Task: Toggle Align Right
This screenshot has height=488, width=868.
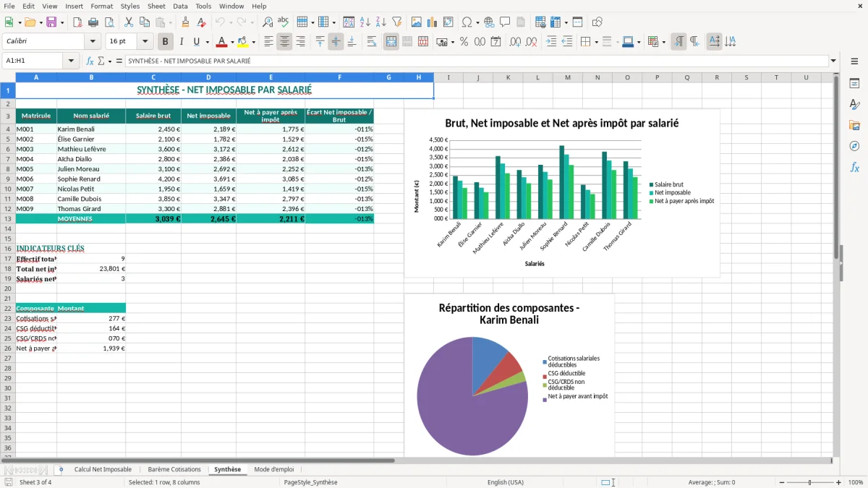Action: pos(301,42)
